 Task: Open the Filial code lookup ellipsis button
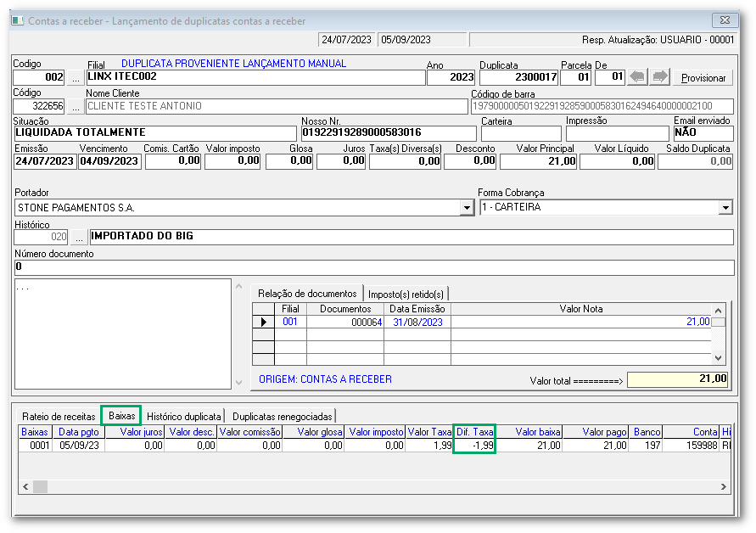(76, 78)
